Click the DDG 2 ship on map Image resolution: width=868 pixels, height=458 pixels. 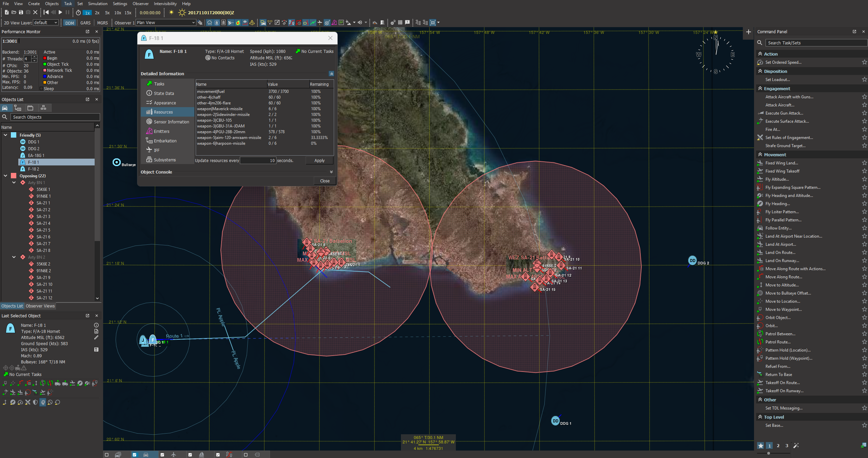coord(692,261)
